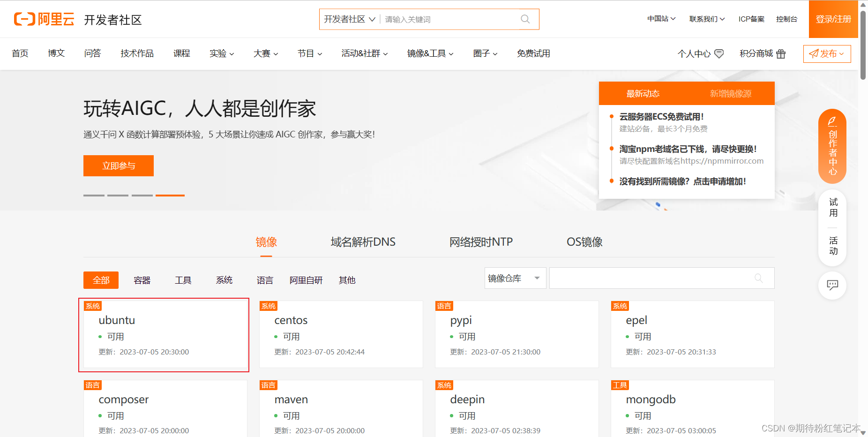Open the 没有找到所需镜像 request link
868x437 pixels.
click(682, 181)
